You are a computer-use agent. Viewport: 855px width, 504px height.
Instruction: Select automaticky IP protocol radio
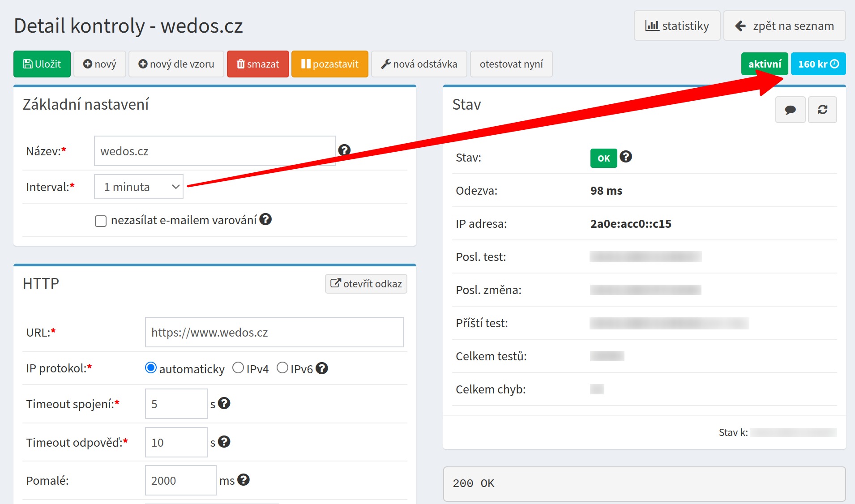tap(151, 368)
